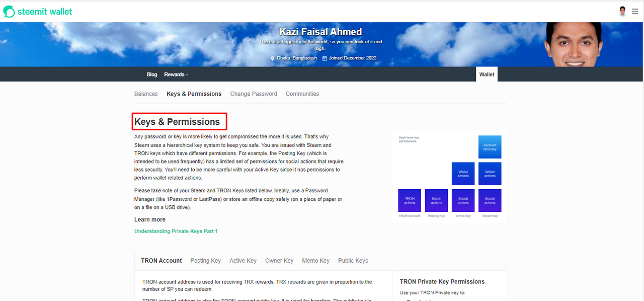This screenshot has width=644, height=301.
Task: Click the Kazi Faisal Ahmed profile name
Action: [320, 32]
